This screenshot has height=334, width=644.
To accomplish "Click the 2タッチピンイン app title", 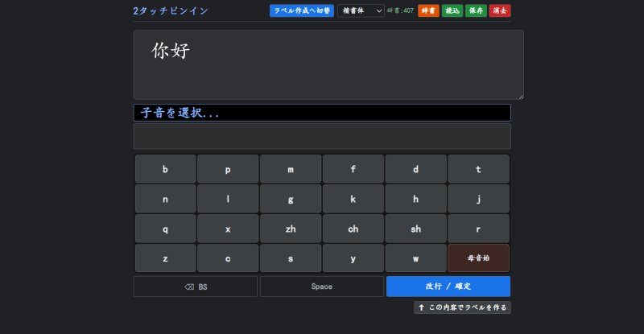I will point(171,11).
